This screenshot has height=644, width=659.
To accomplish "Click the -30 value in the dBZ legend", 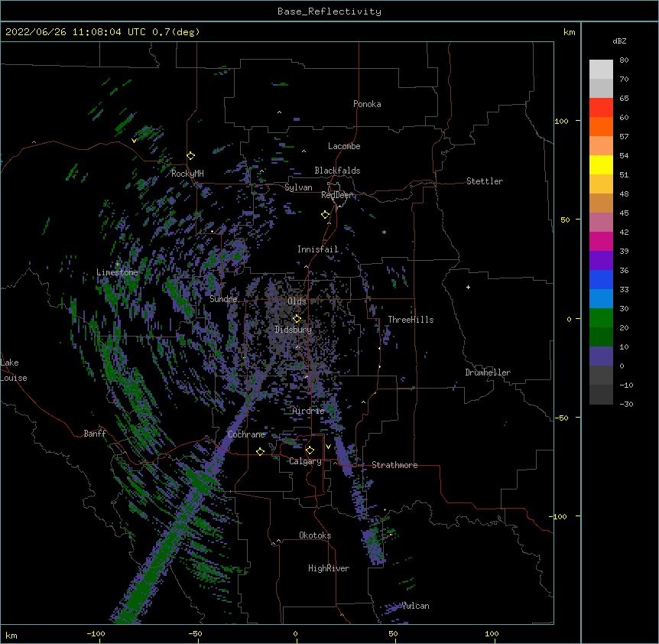I will point(626,404).
